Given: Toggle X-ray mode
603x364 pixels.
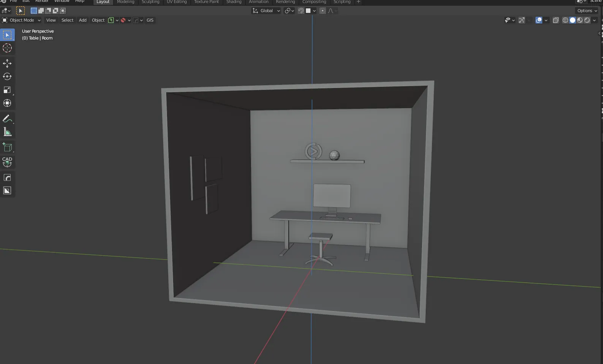Looking at the screenshot, I should tap(556, 20).
